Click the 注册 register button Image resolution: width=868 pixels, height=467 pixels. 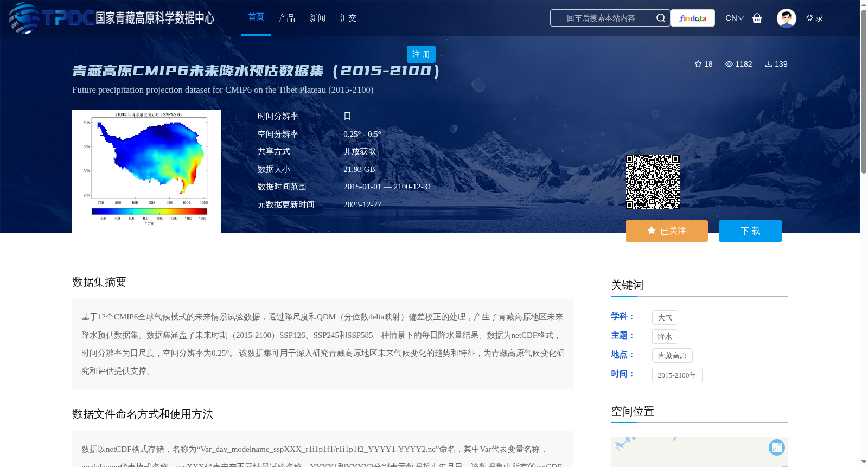pyautogui.click(x=421, y=54)
